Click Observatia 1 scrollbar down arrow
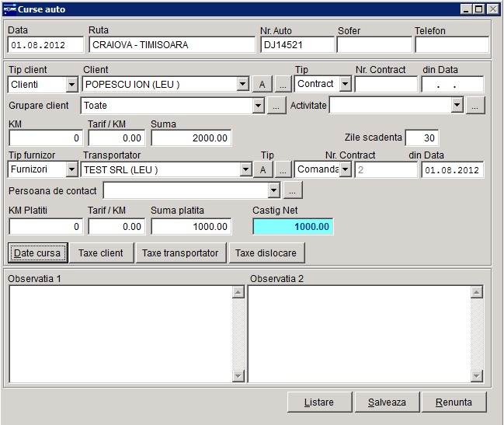504x425 pixels. [x=238, y=376]
